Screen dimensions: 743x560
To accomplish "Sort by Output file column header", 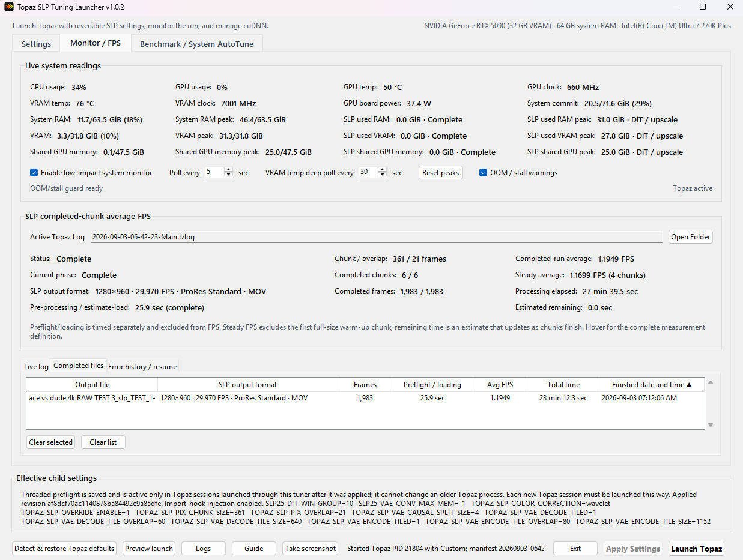I will click(92, 385).
